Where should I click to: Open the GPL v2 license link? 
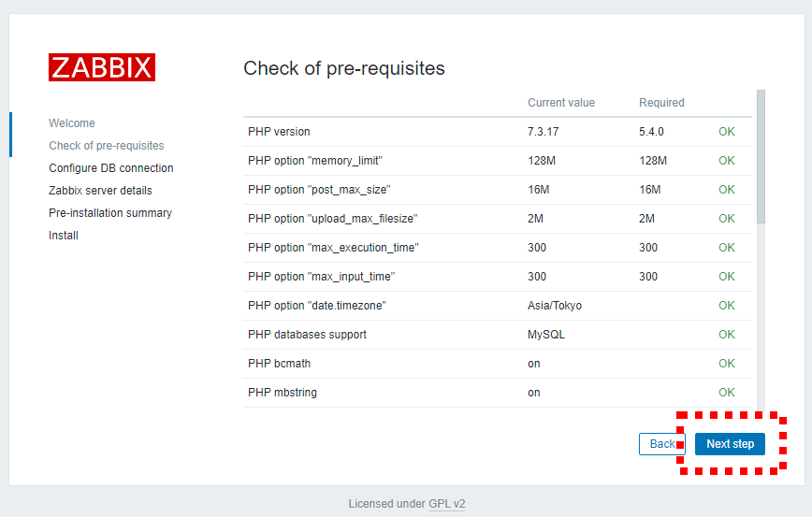(446, 504)
